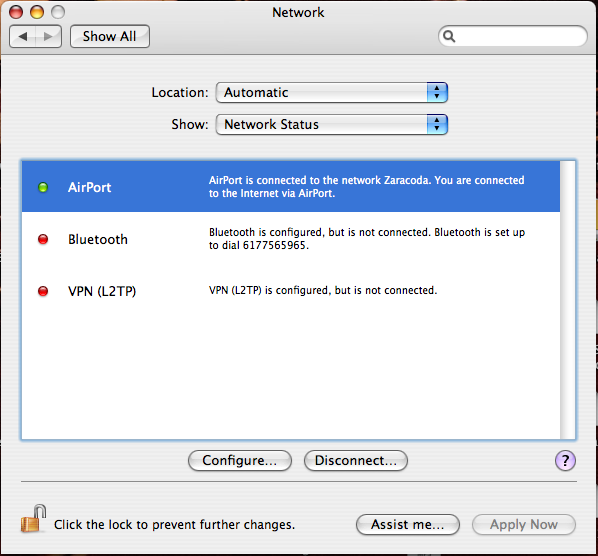Click the red Bluetooth status indicator

[x=43, y=239]
